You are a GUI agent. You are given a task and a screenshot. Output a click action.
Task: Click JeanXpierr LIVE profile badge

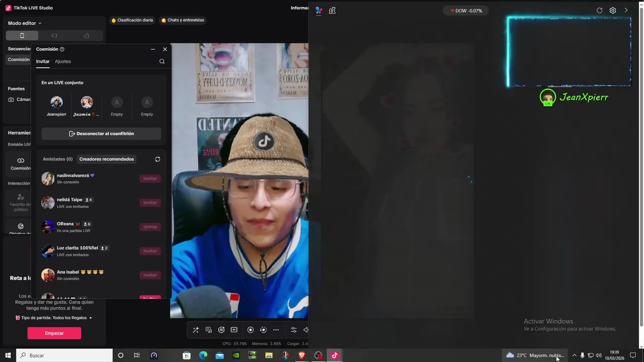pos(548,97)
